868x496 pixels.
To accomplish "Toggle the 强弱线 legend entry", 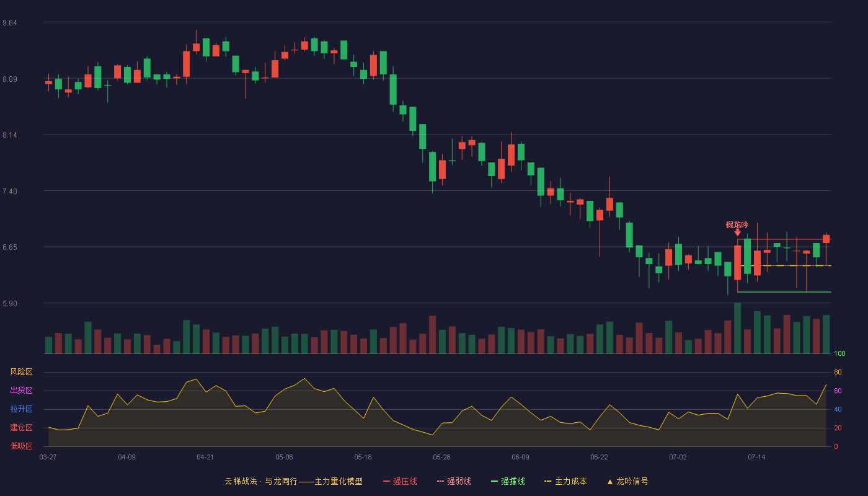I will click(x=454, y=481).
